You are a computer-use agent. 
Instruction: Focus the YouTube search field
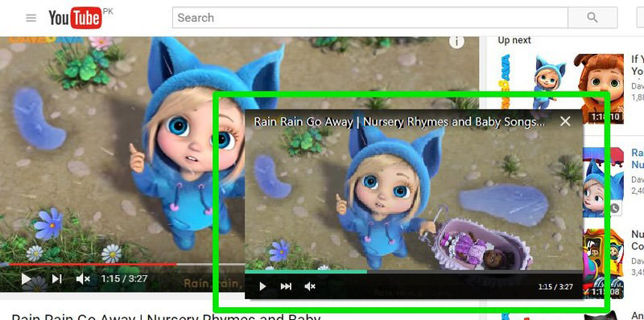[x=370, y=18]
